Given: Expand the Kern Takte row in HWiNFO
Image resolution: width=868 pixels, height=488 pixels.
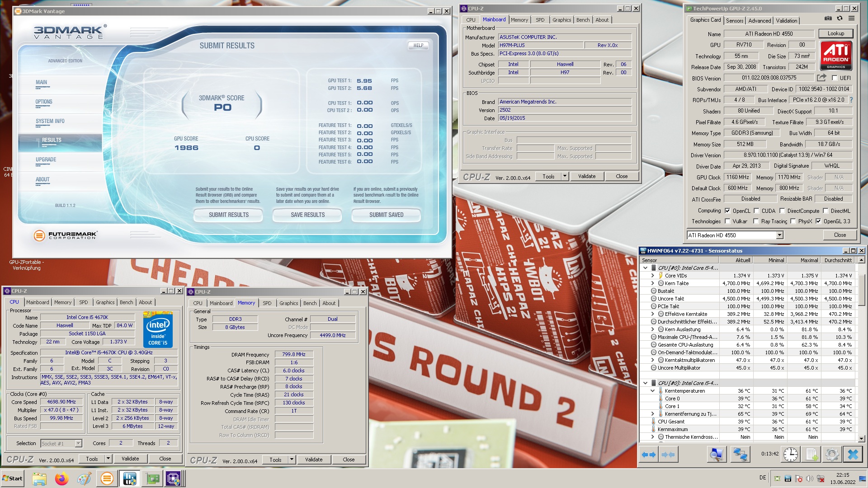Looking at the screenshot, I should pos(652,283).
